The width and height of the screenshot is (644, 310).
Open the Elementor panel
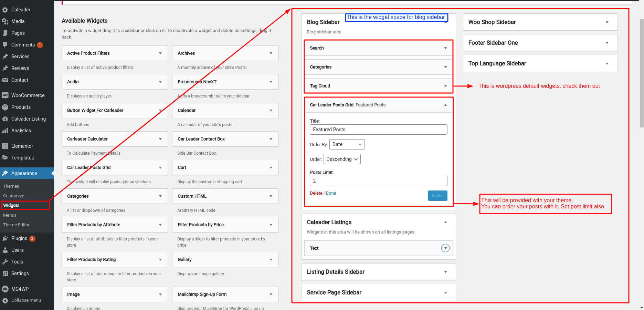pyautogui.click(x=21, y=146)
